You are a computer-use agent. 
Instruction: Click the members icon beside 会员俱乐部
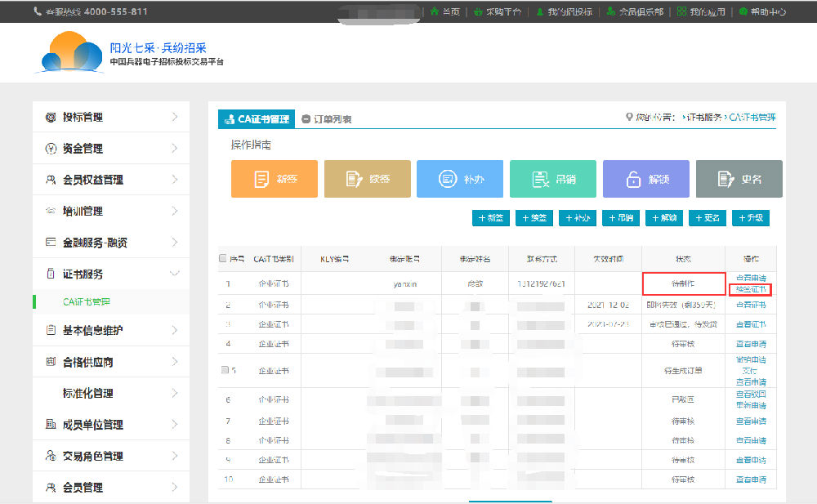coord(611,11)
